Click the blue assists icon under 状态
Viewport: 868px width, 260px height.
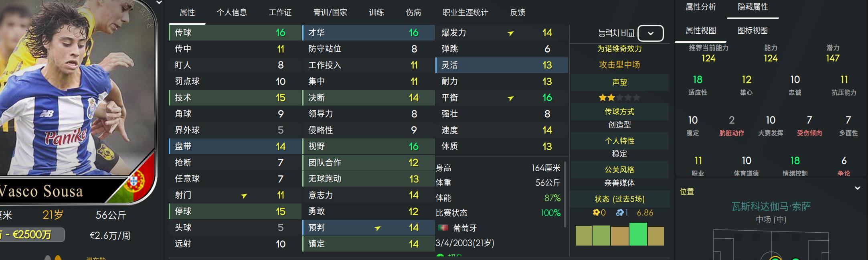pos(619,213)
